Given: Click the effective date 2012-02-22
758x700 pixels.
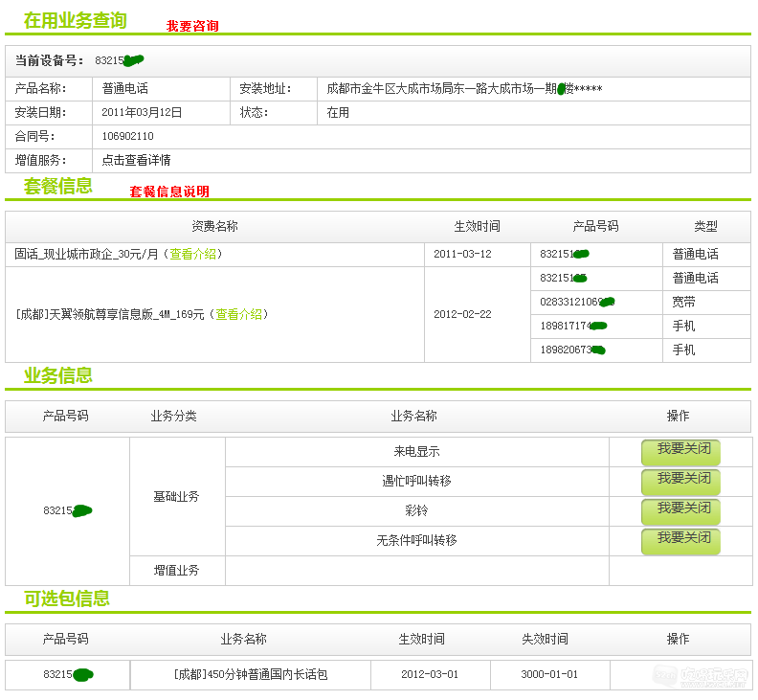Looking at the screenshot, I should (x=462, y=314).
